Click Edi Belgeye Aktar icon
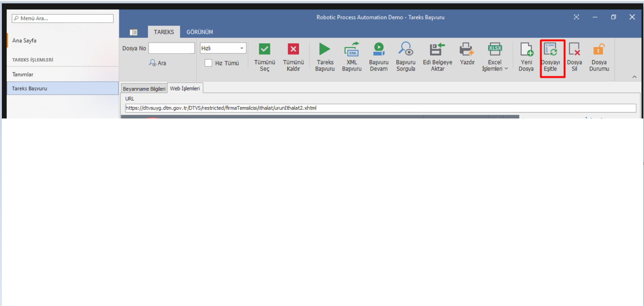The height and width of the screenshot is (306, 644). [x=437, y=49]
